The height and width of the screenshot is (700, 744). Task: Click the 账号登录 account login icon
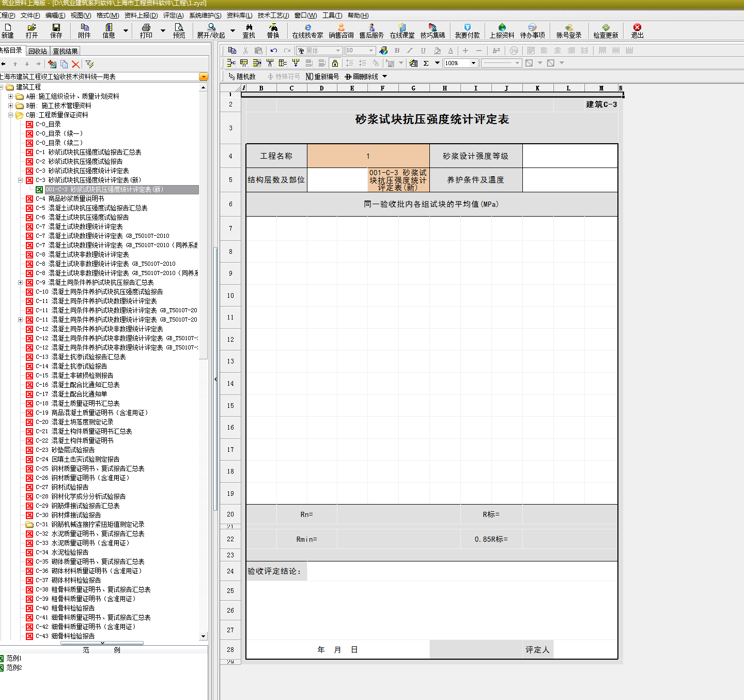point(569,31)
